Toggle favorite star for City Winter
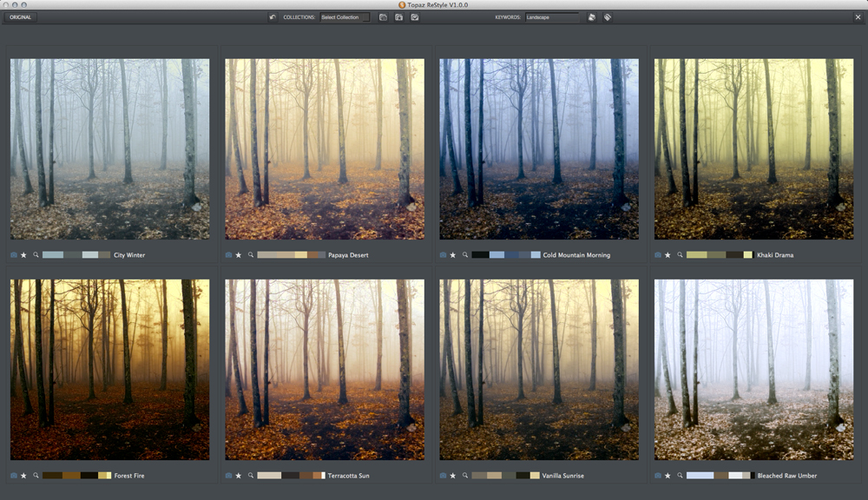Screen dimensions: 868x500 pyautogui.click(x=23, y=255)
